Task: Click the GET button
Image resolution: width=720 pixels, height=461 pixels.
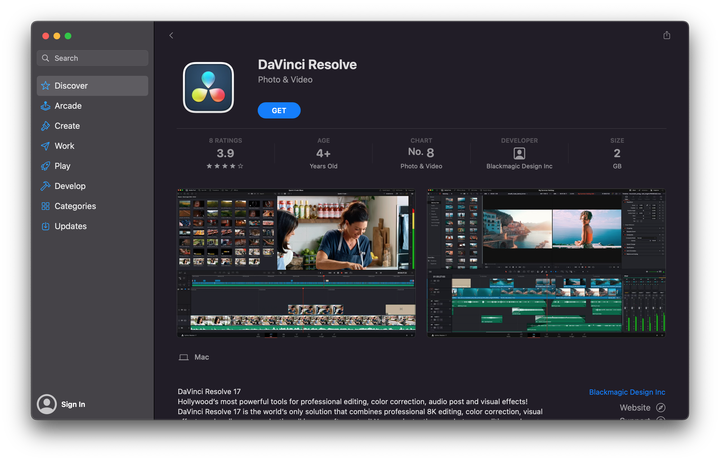Action: coord(279,111)
